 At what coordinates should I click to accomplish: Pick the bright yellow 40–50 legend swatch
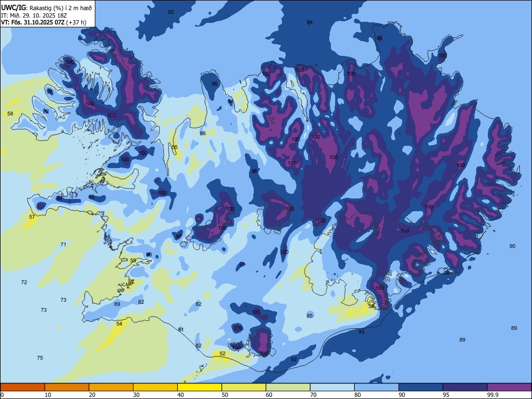(199, 387)
